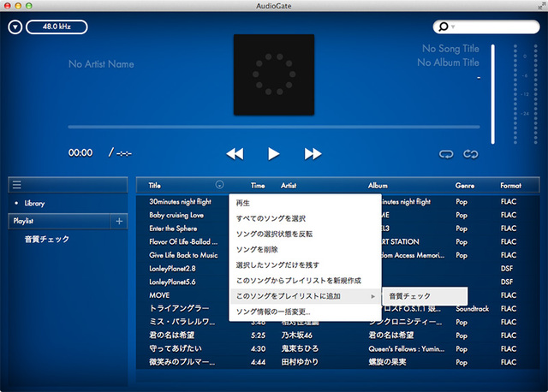The width and height of the screenshot is (548, 392).
Task: Toggle the repeat loop icon
Action: pos(446,154)
